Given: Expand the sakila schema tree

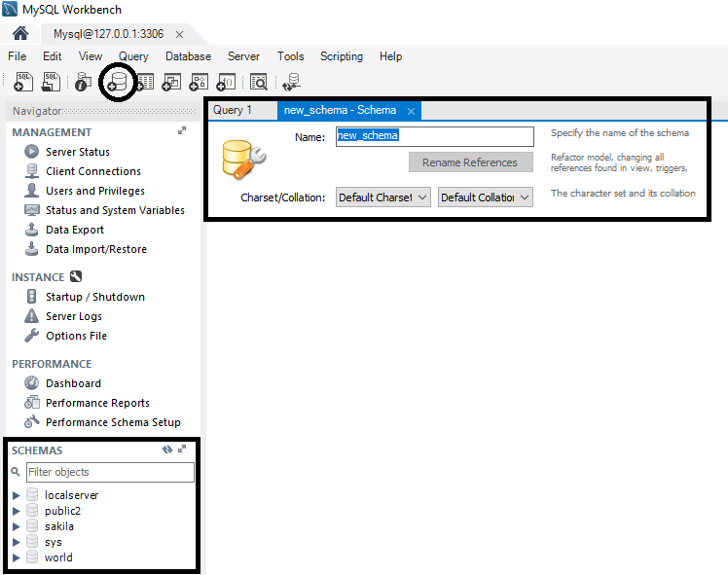Looking at the screenshot, I should coord(17,526).
